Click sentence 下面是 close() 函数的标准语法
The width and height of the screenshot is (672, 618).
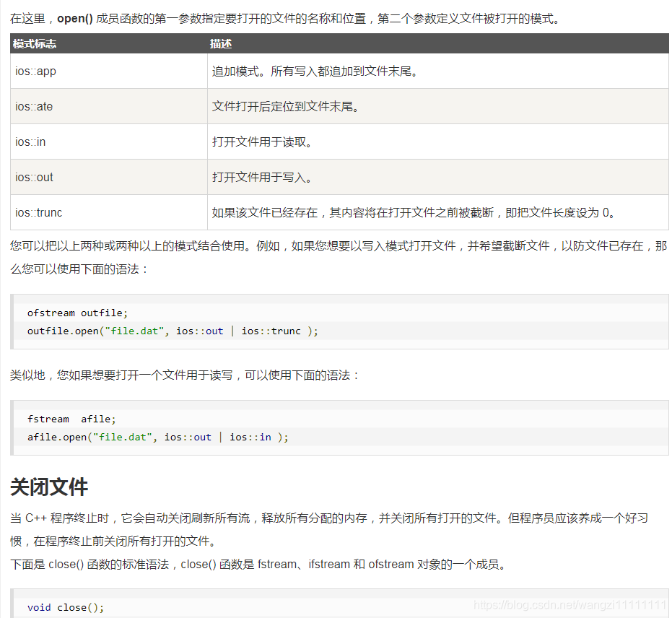coord(259,565)
